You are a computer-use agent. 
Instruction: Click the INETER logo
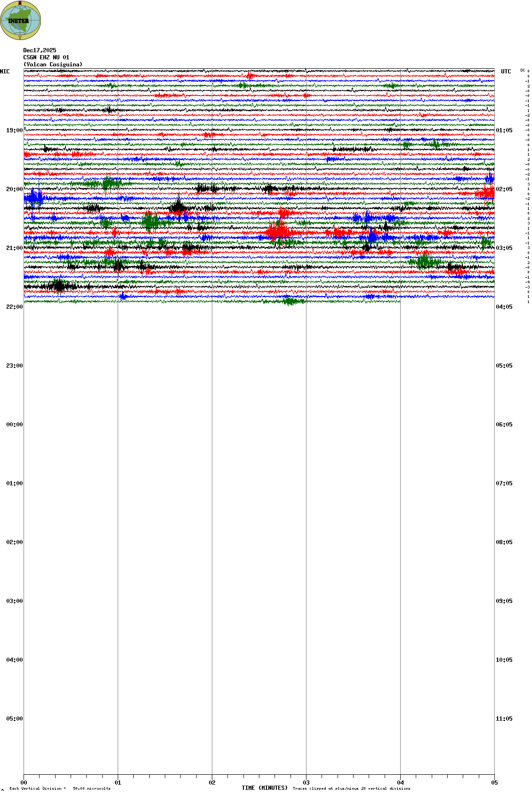click(21, 20)
